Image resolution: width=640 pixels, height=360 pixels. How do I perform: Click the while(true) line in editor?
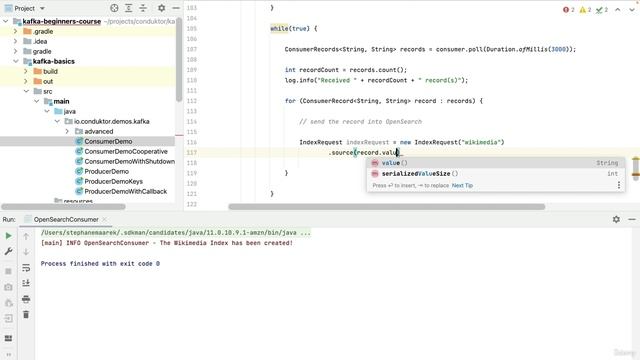pos(294,29)
